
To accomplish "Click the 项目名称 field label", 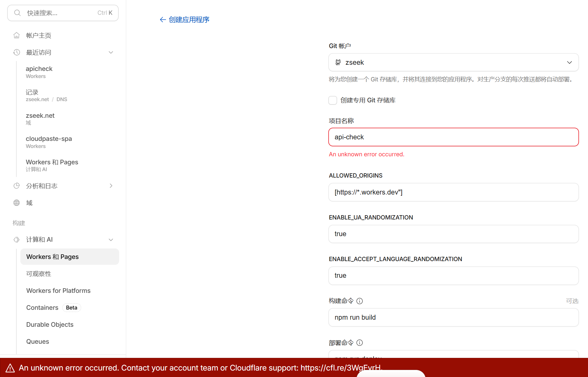I will (341, 121).
